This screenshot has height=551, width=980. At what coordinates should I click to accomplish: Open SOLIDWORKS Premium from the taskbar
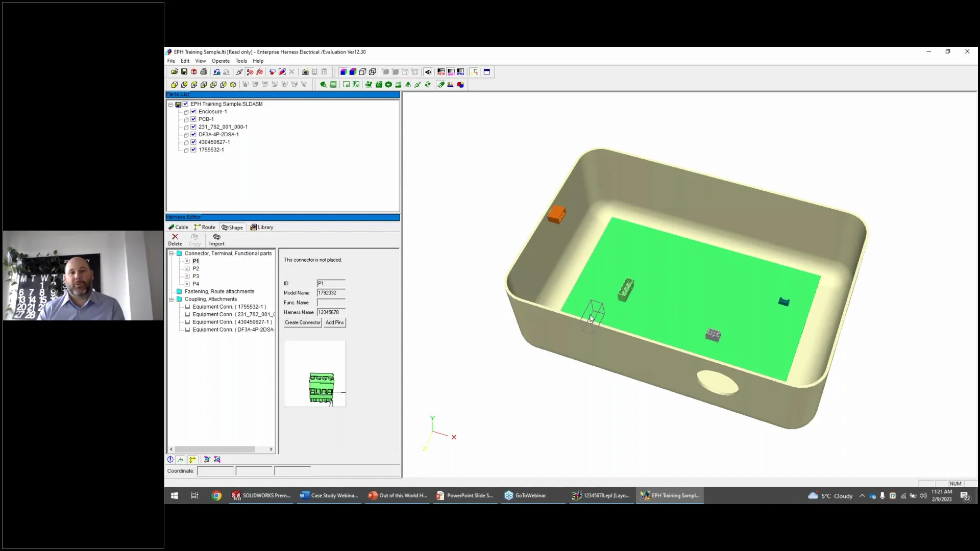point(261,495)
